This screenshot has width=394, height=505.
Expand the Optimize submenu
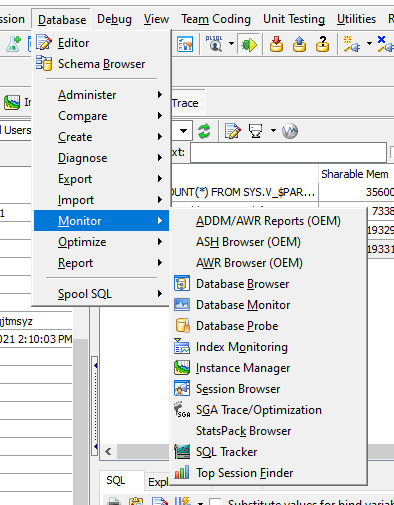pyautogui.click(x=101, y=242)
